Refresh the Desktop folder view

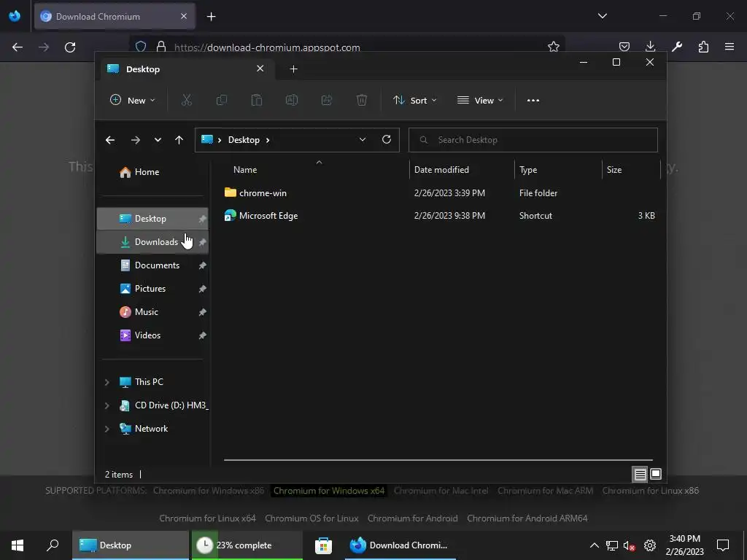click(387, 139)
